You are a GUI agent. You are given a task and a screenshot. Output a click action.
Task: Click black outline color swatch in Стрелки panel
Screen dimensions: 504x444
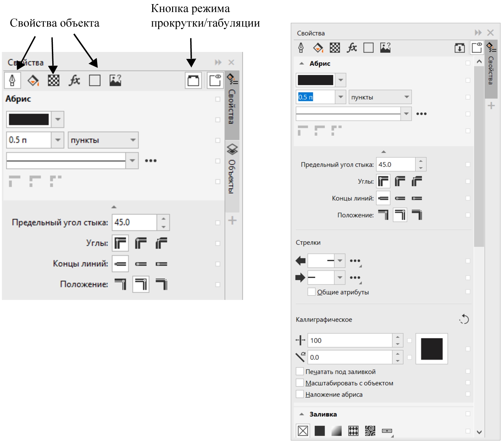(x=315, y=80)
